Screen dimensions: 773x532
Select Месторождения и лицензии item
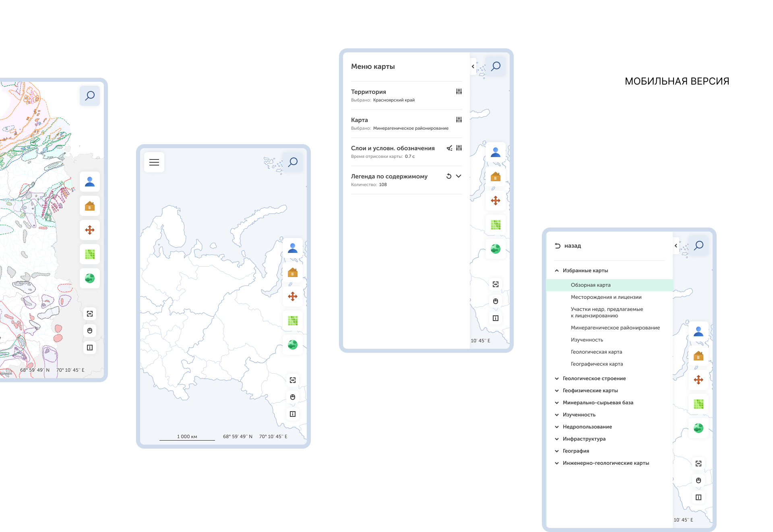pyautogui.click(x=606, y=297)
